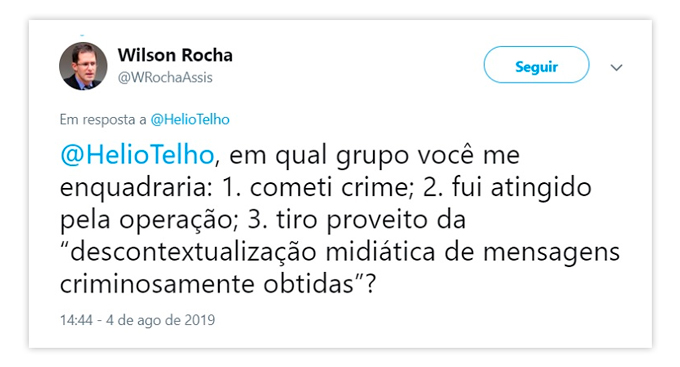The height and width of the screenshot is (367, 680).
Task: Open Wilson Rocha's profile picture
Action: pos(83,66)
